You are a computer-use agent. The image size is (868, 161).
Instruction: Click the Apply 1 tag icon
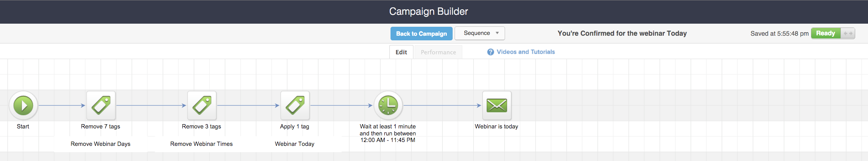coord(295,106)
